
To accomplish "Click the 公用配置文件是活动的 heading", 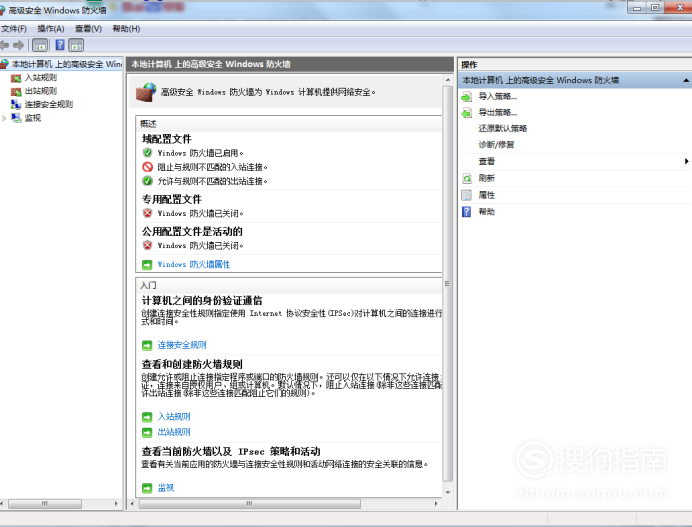I will 192,232.
